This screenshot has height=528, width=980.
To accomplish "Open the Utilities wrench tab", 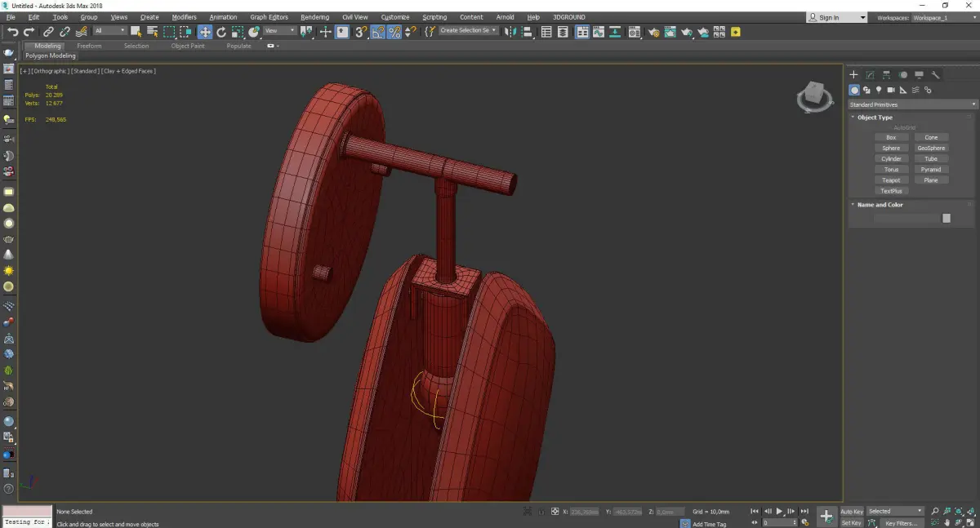I will click(x=936, y=75).
